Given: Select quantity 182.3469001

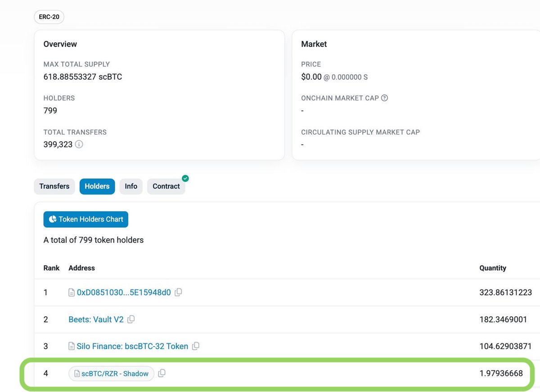Looking at the screenshot, I should pos(503,320).
